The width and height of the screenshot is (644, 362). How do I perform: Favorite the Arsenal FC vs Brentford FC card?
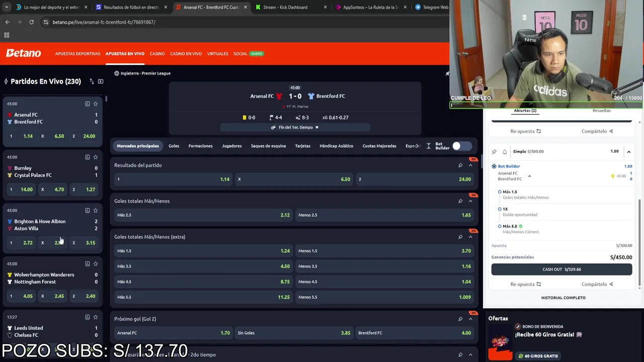pyautogui.click(x=96, y=104)
